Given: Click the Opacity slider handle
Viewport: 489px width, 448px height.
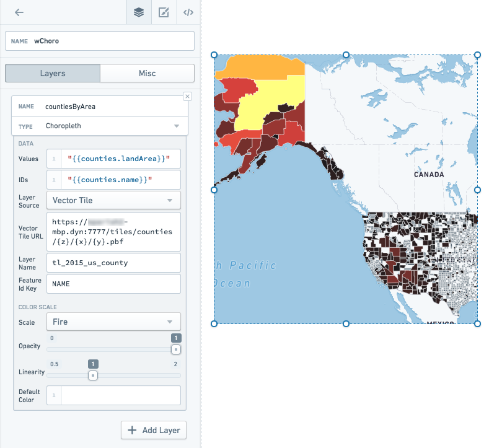Looking at the screenshot, I should (x=176, y=349).
